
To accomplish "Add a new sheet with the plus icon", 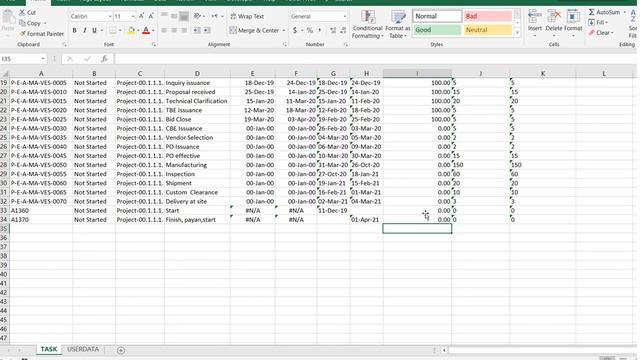I will [x=121, y=350].
